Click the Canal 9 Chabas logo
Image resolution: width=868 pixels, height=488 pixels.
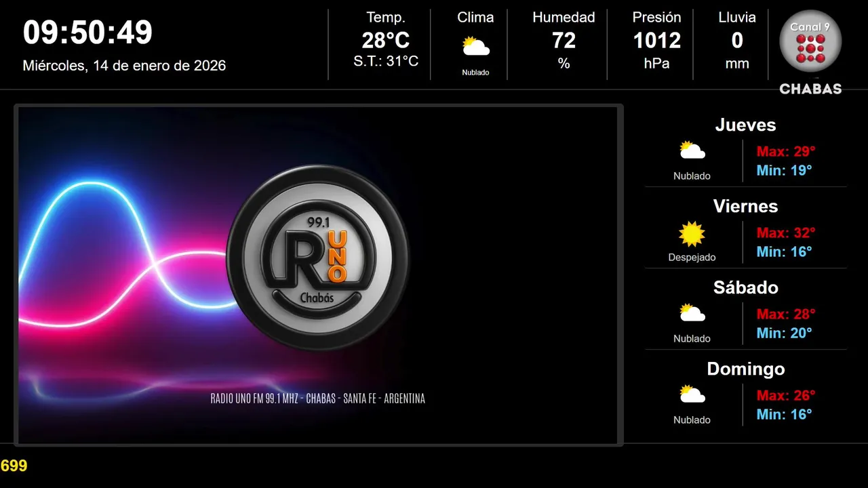pos(810,52)
